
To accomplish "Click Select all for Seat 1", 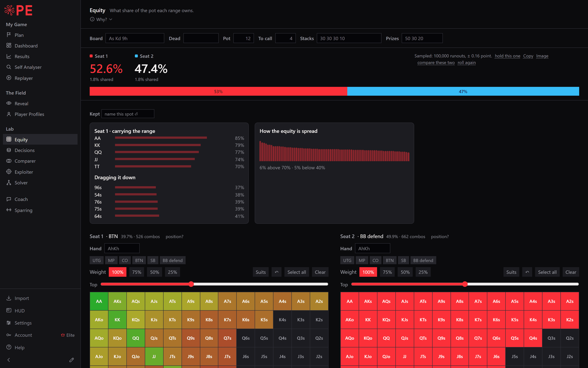I will pyautogui.click(x=296, y=272).
